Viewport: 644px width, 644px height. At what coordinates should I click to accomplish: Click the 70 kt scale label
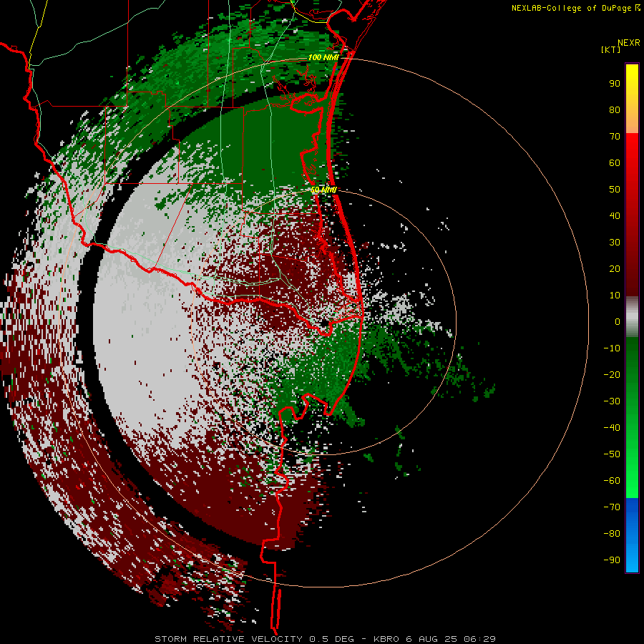click(615, 137)
